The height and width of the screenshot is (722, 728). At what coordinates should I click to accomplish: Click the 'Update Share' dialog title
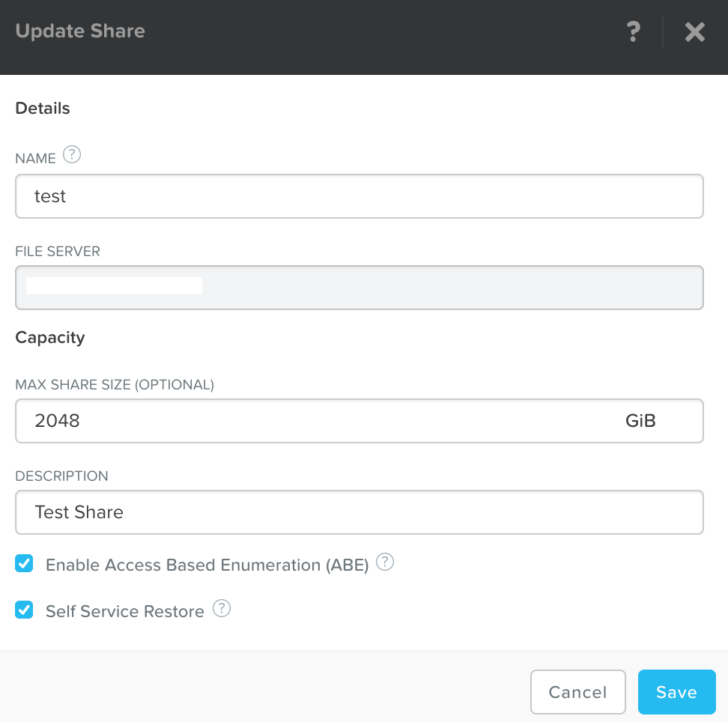(x=80, y=31)
